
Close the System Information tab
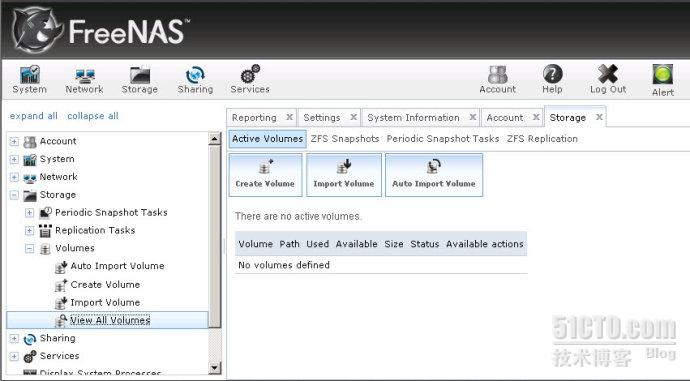tap(473, 117)
